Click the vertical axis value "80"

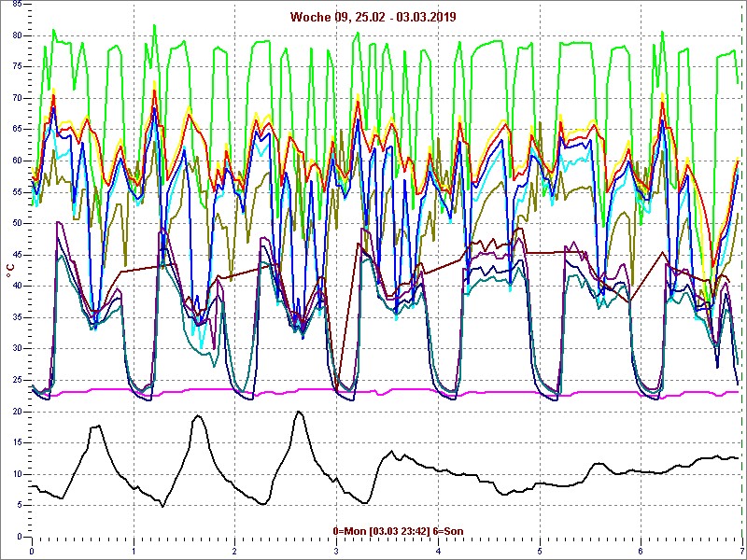[x=17, y=35]
